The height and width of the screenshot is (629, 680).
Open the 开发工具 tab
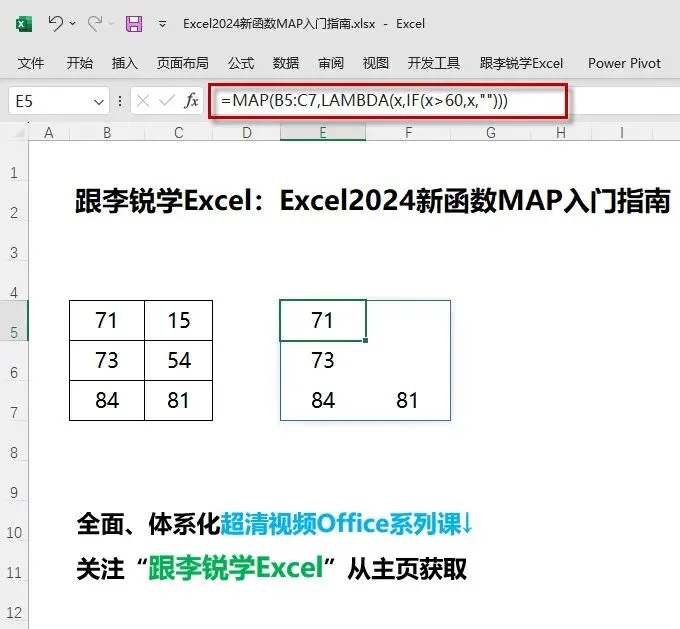click(434, 63)
